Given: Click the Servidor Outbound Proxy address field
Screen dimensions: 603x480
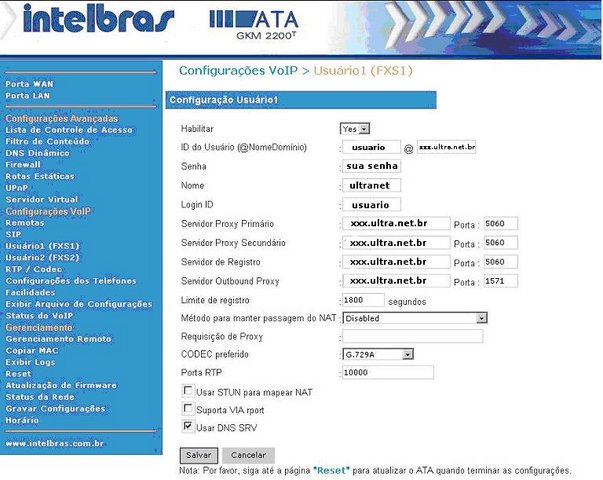Looking at the screenshot, I should click(396, 281).
